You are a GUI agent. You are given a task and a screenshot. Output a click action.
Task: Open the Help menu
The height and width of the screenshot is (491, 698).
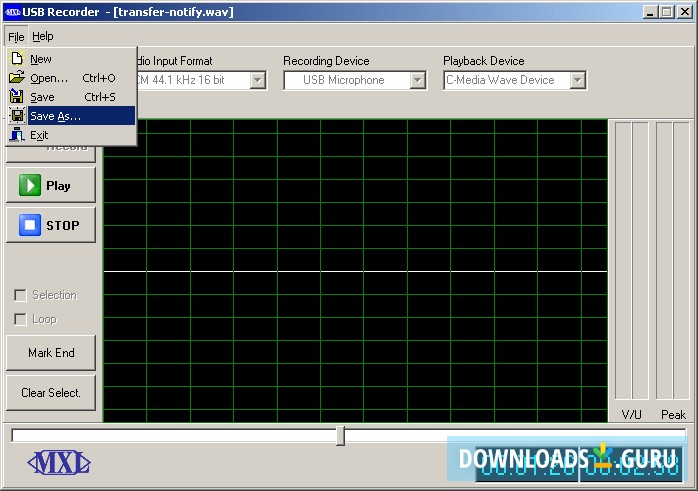pos(43,37)
